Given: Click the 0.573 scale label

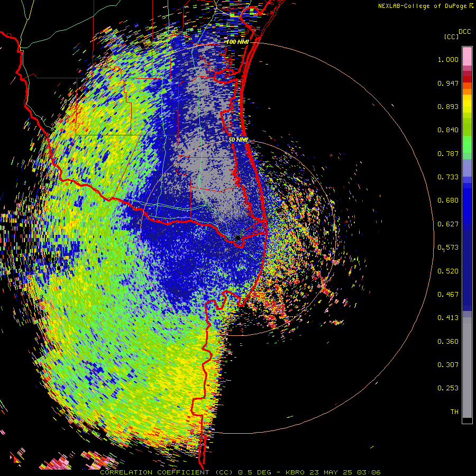Looking at the screenshot, I should point(448,248).
